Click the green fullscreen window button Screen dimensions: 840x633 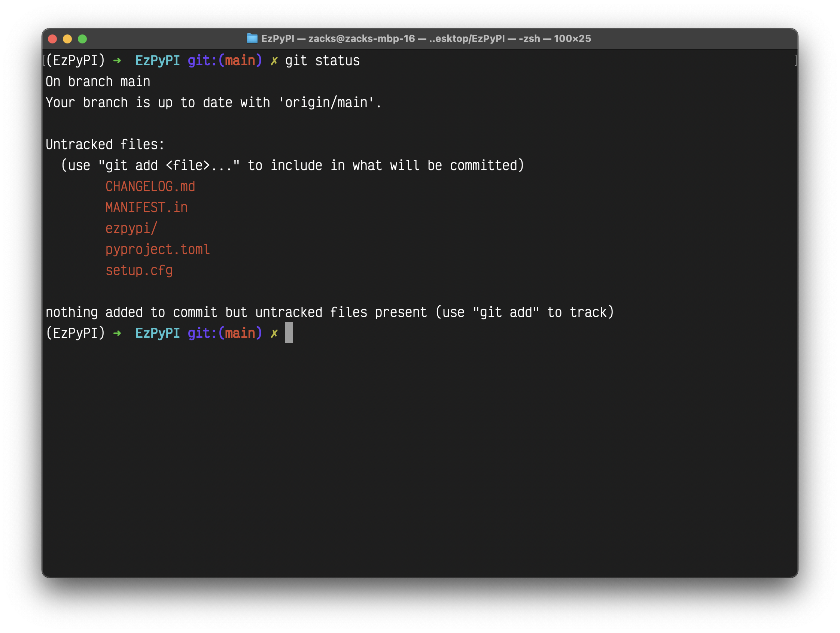click(82, 39)
